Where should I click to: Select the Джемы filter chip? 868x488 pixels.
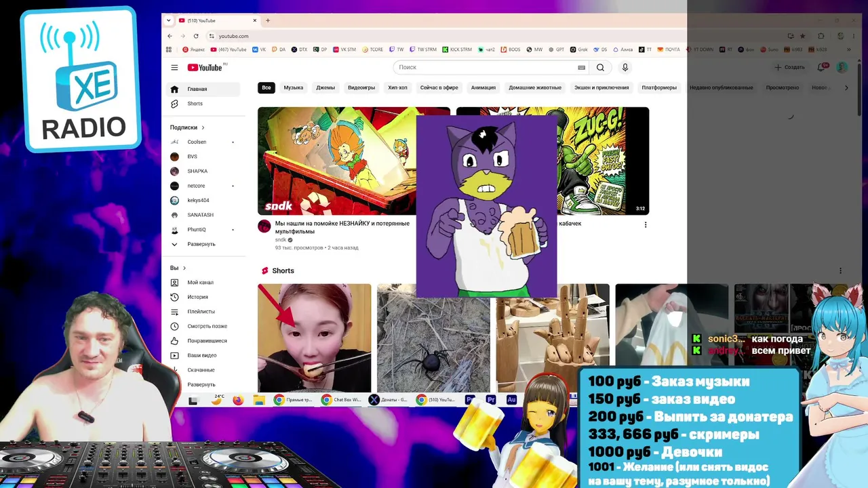point(325,87)
